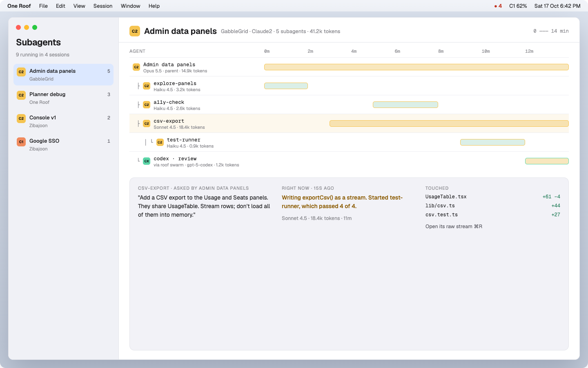Open the red alert indicator showing 4 in the menu bar

[498, 6]
